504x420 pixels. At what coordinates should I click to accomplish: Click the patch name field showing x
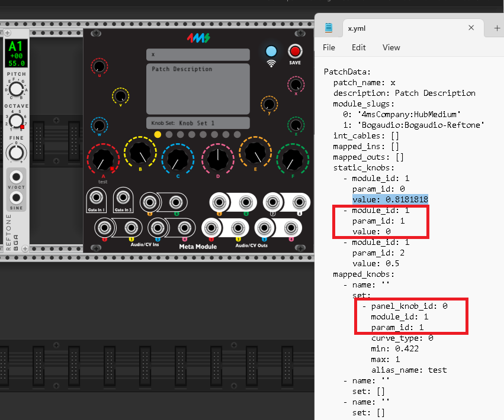197,54
